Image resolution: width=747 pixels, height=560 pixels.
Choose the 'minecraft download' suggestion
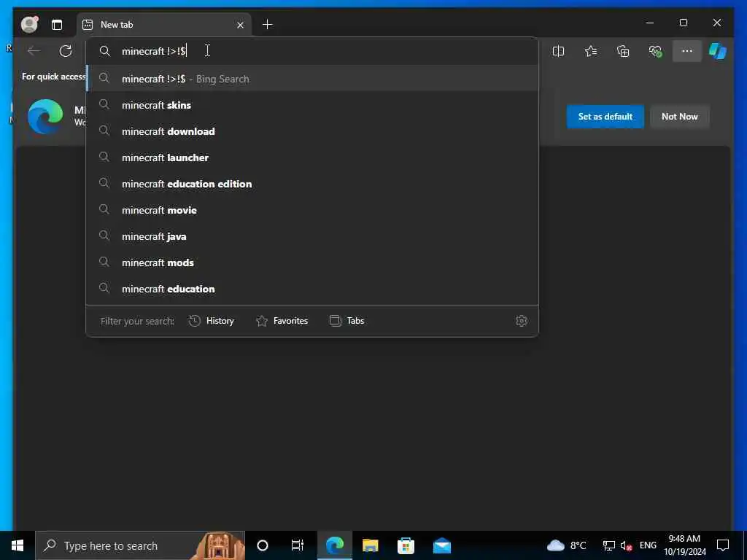coord(312,131)
